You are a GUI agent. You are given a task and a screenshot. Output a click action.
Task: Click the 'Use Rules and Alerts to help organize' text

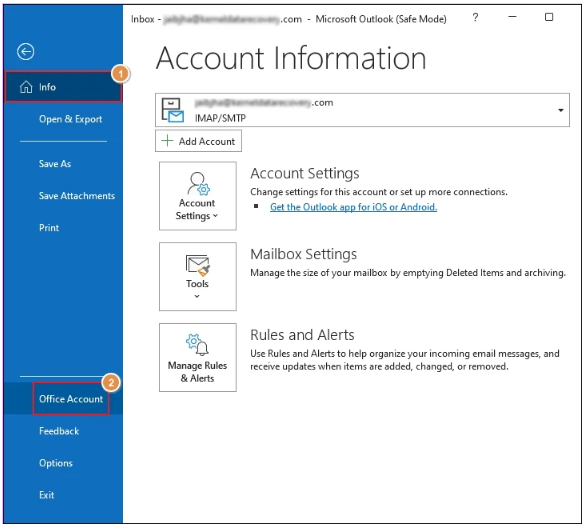[x=405, y=360]
